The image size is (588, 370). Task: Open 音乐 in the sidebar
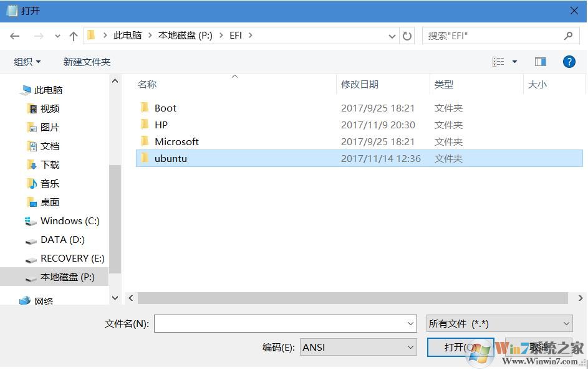pyautogui.click(x=49, y=184)
